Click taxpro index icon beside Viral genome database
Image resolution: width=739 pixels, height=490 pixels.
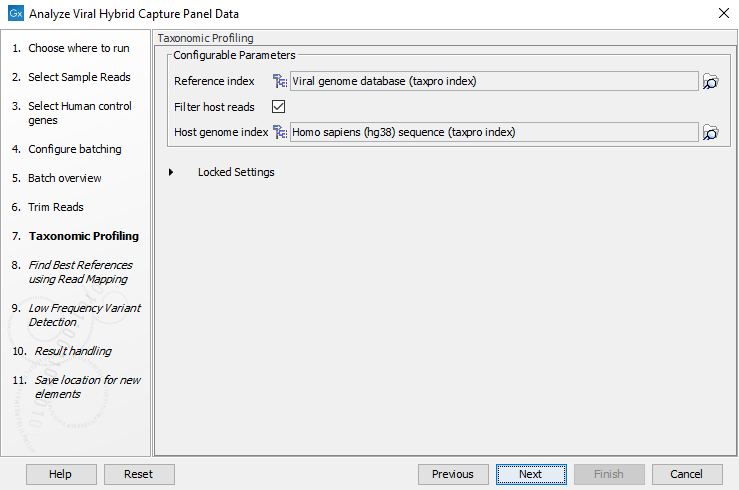click(280, 82)
